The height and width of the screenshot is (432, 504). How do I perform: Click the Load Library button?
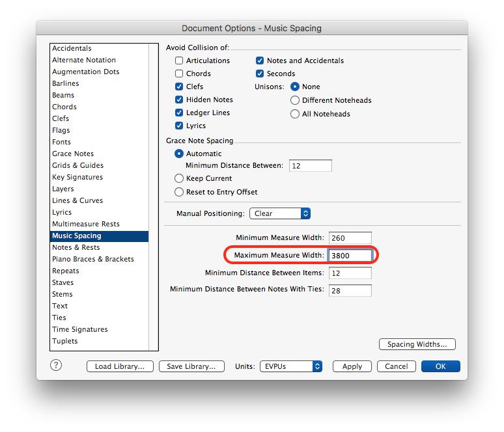tap(120, 366)
